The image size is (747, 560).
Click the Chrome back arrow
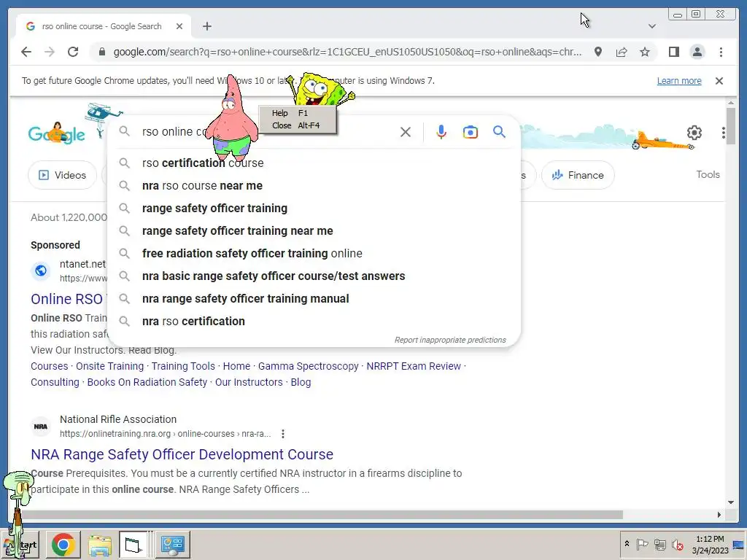click(x=26, y=52)
